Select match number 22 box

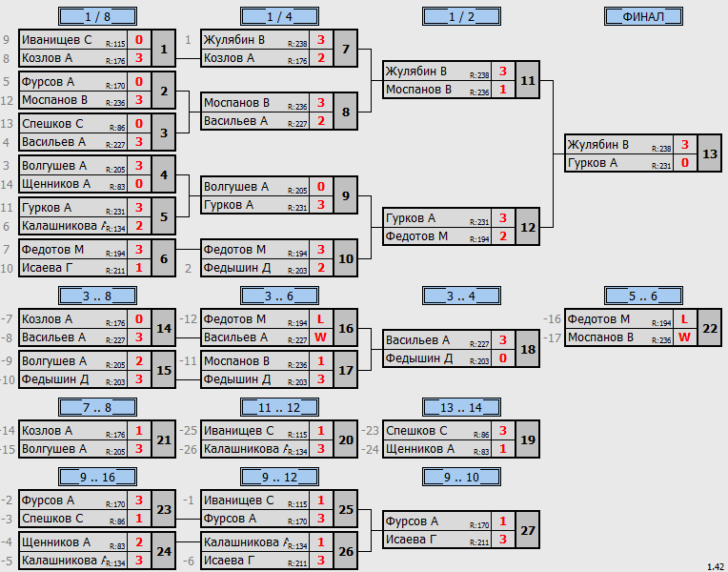click(x=710, y=329)
